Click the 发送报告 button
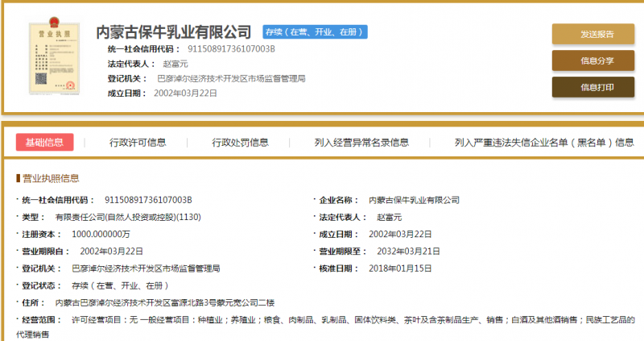Image resolution: width=644 pixels, height=341 pixels. (x=593, y=34)
